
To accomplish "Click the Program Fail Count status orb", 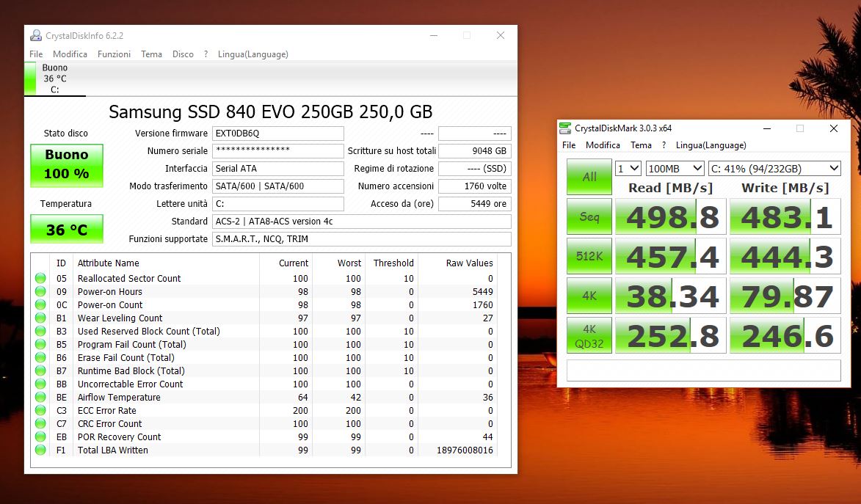I will coord(40,344).
